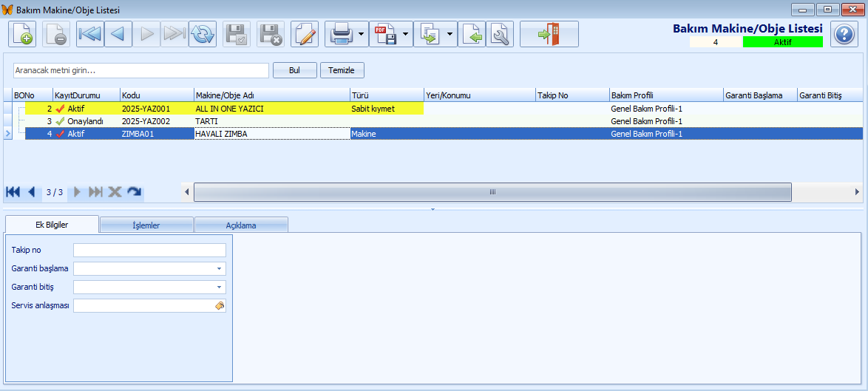The width and height of the screenshot is (868, 391).
Task: Sort by Garanti Başlama column header
Action: 760,95
